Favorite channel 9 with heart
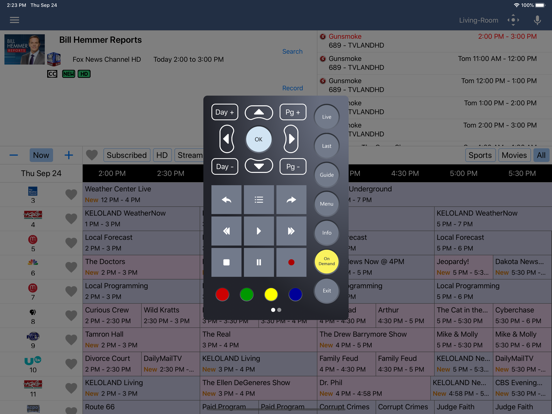 (71, 340)
